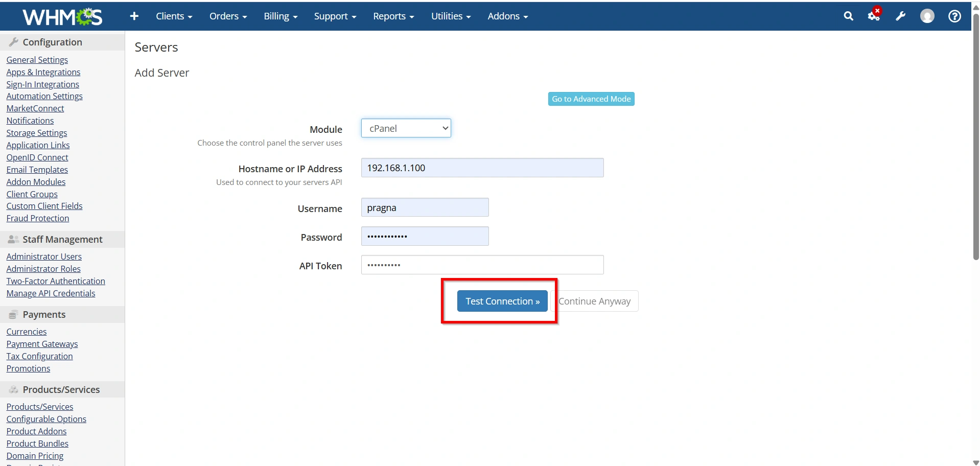Viewport: 980px width, 466px height.
Task: Open Currencies link
Action: tap(27, 332)
